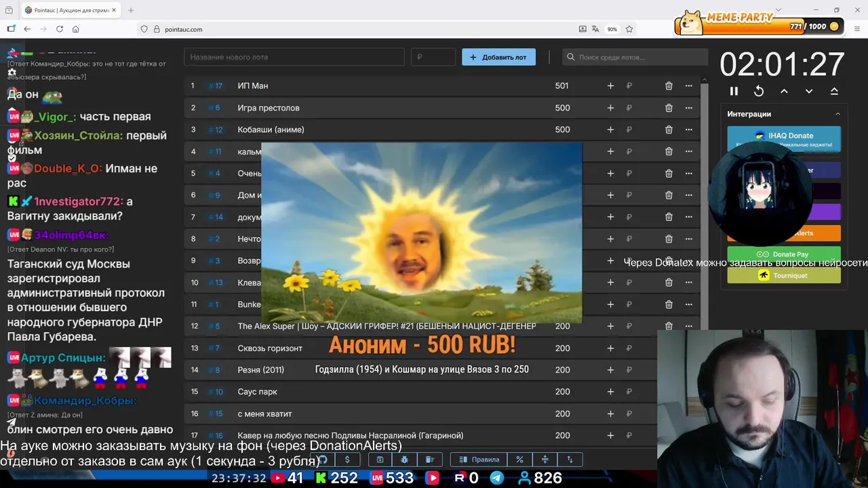Add amount to с меня хватит lot

610,413
